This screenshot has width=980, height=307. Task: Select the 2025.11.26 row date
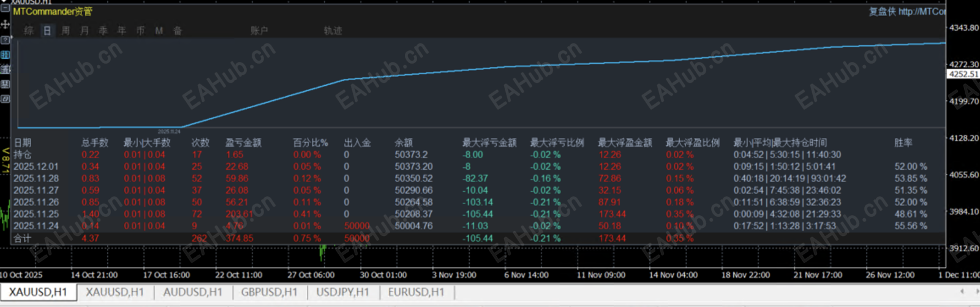[x=36, y=202]
